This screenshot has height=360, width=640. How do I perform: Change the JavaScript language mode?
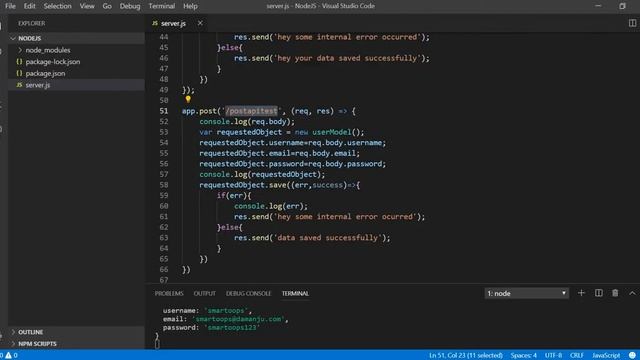click(x=606, y=356)
